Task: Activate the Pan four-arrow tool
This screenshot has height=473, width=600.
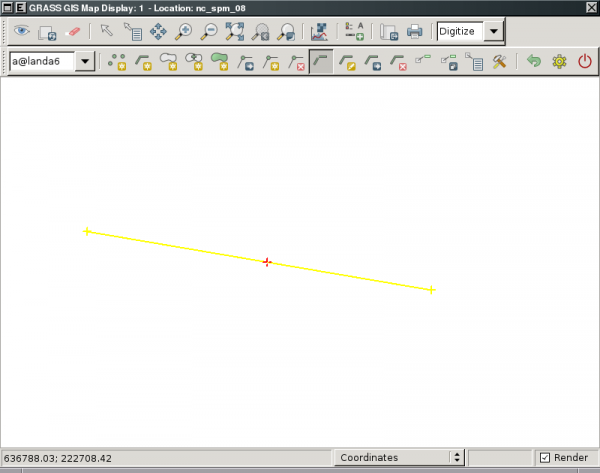Action: pyautogui.click(x=158, y=32)
